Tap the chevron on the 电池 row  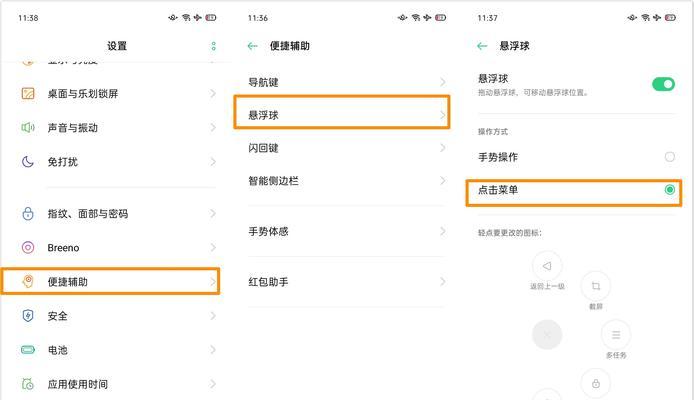[213, 350]
